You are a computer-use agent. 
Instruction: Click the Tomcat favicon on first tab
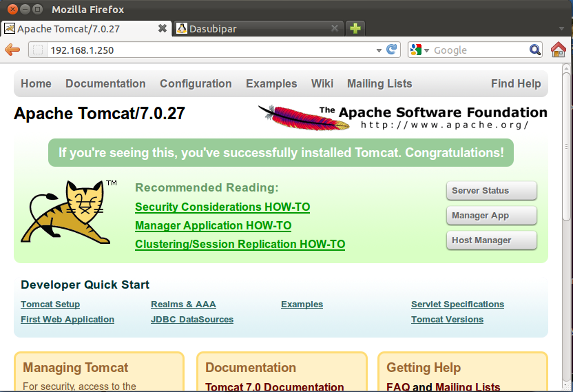10,28
